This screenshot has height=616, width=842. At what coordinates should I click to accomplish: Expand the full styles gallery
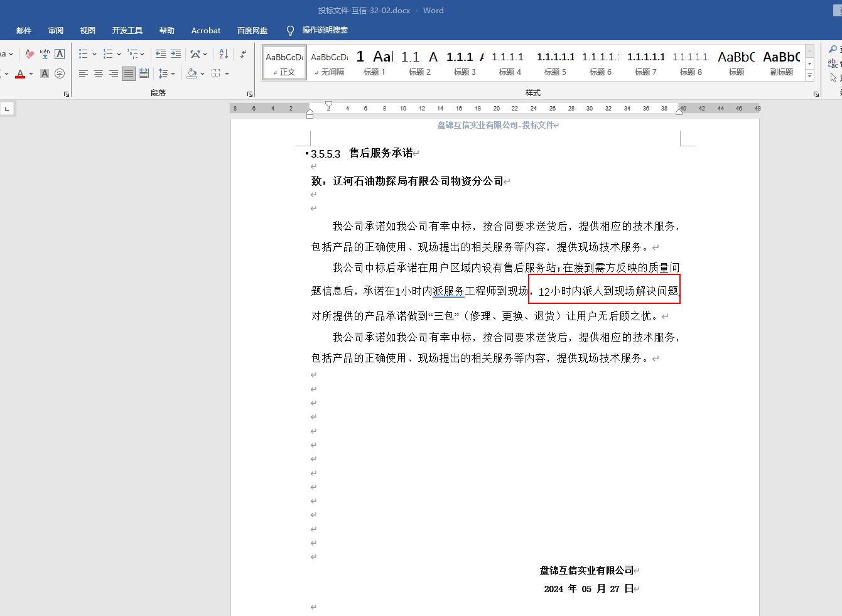point(810,76)
